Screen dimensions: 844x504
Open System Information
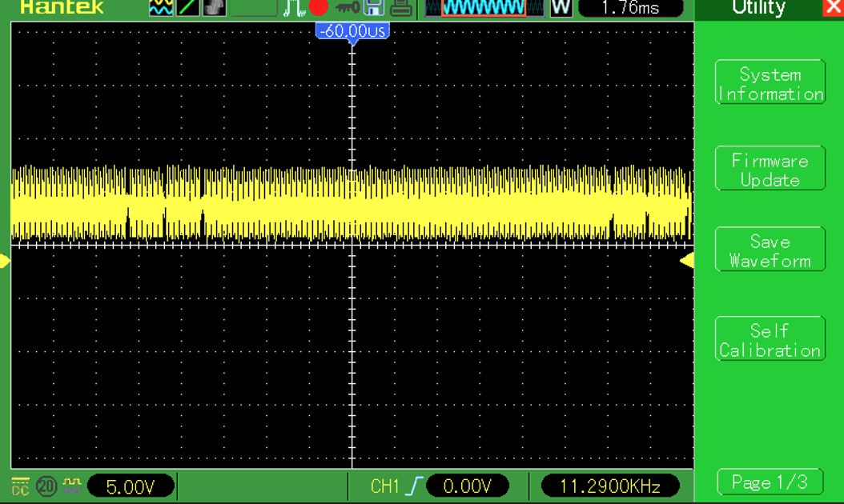pos(770,84)
